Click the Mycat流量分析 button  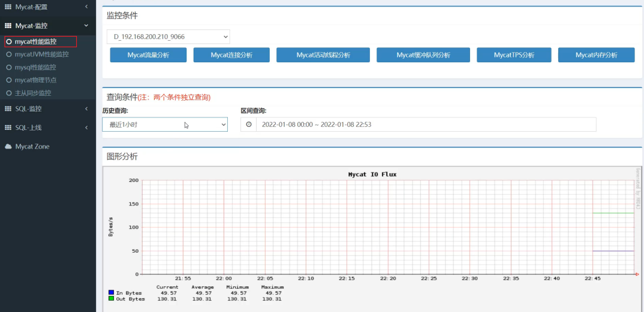tap(148, 55)
